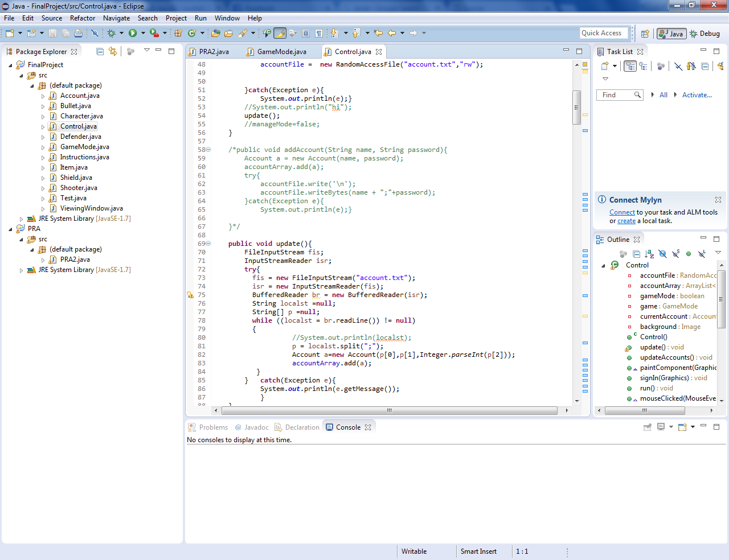The image size is (729, 560).
Task: Collapse the FinalProject project node
Action: pyautogui.click(x=10, y=65)
